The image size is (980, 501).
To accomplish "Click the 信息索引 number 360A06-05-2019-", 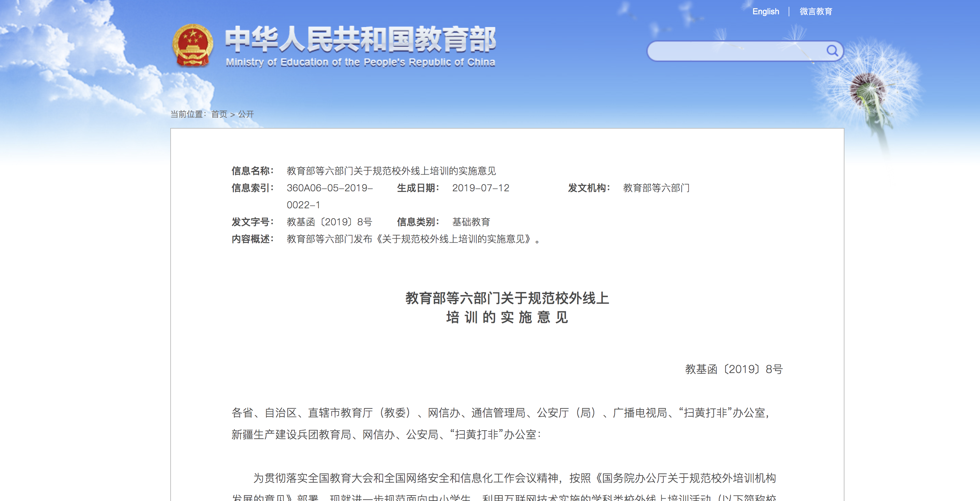I will pos(330,188).
